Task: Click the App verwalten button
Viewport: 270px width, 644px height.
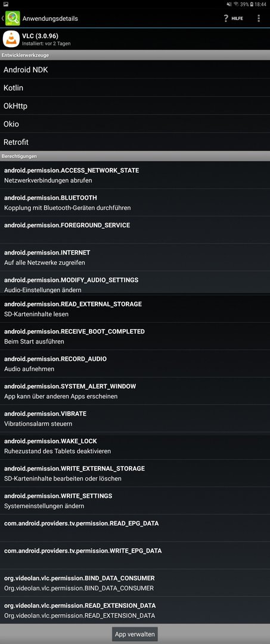Action: point(135,634)
